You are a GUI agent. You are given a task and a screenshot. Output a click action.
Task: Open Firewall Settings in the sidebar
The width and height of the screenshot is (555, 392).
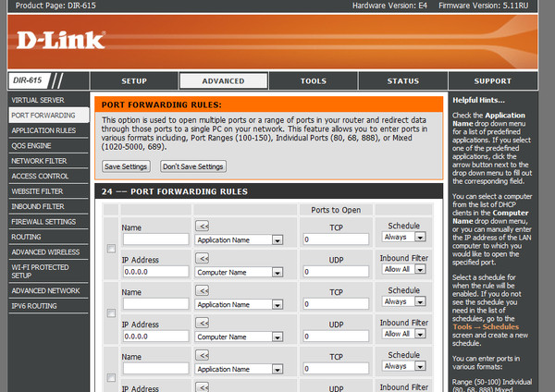[x=48, y=222]
